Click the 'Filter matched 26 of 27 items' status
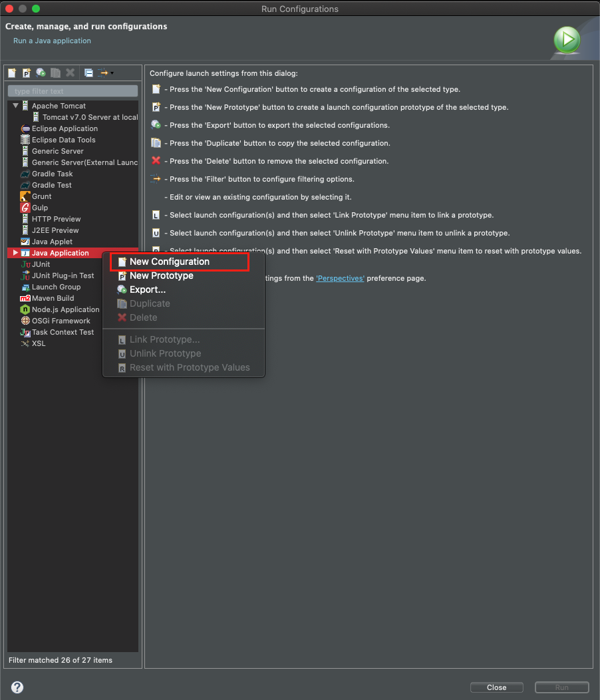This screenshot has height=700, width=600. pos(61,660)
